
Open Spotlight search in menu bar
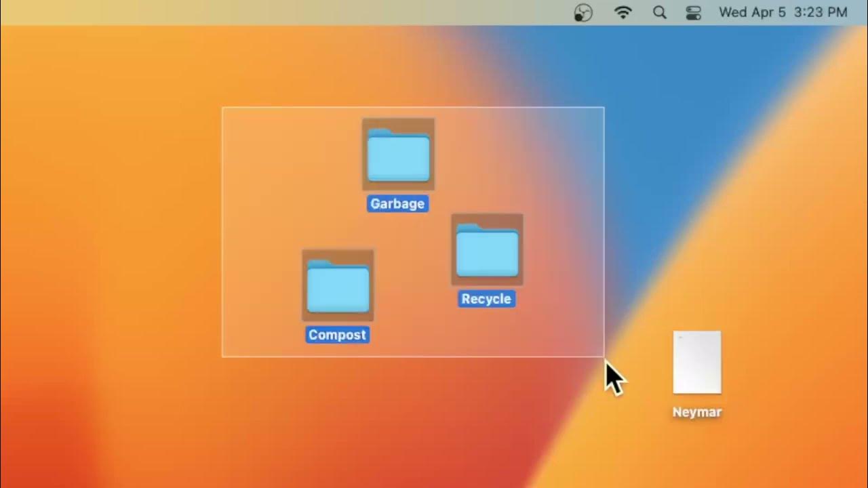[659, 12]
